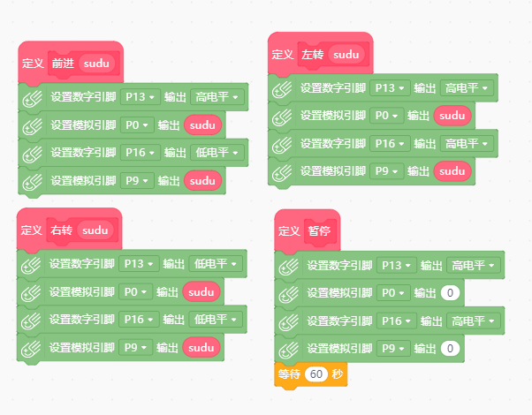The width and height of the screenshot is (532, 415).
Task: Open 低电平 dropdown on 右转 P13 row
Action: pos(216,264)
